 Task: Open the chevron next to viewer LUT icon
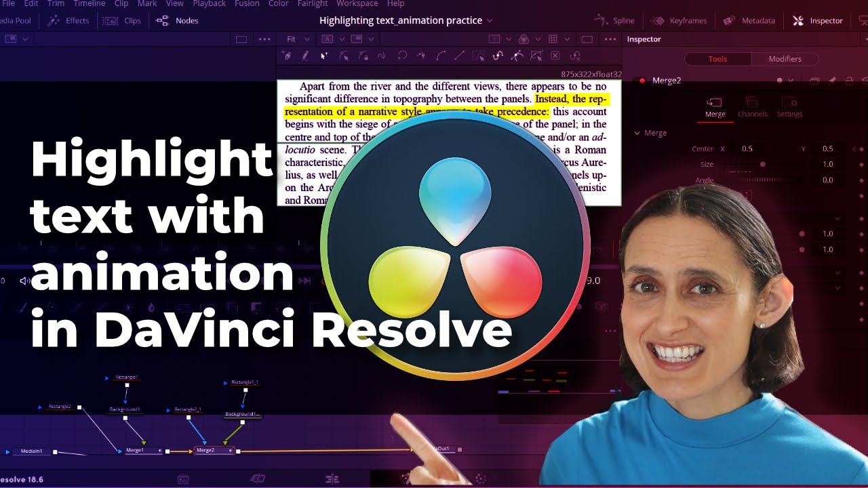341,39
